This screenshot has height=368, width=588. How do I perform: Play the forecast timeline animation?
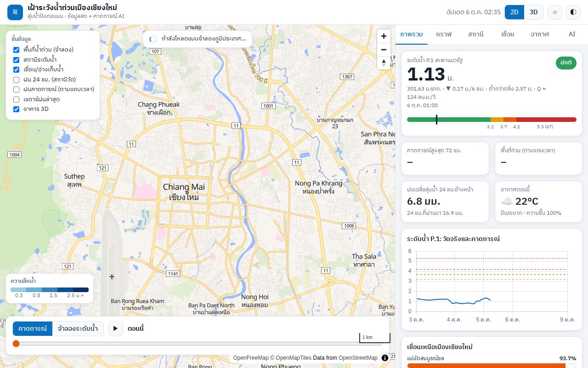click(116, 328)
